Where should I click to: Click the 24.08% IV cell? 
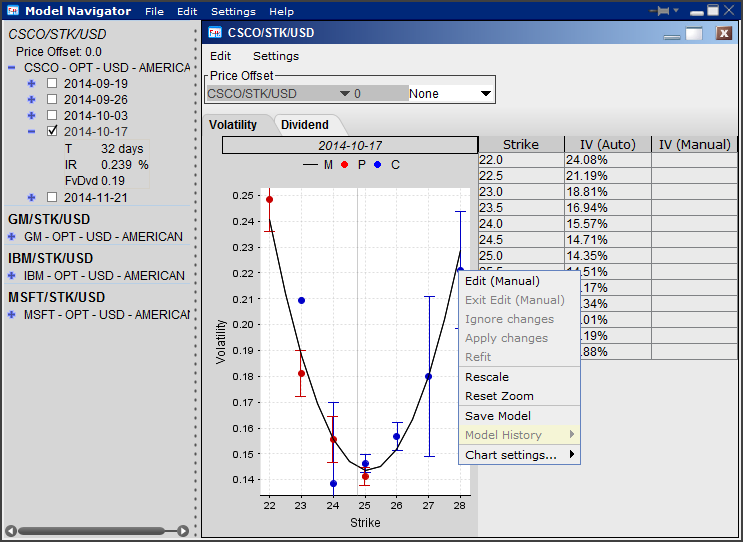[607, 160]
